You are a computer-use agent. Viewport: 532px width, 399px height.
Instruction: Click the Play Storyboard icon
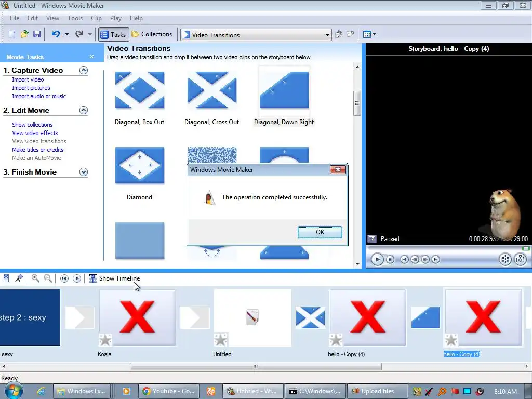click(x=77, y=278)
